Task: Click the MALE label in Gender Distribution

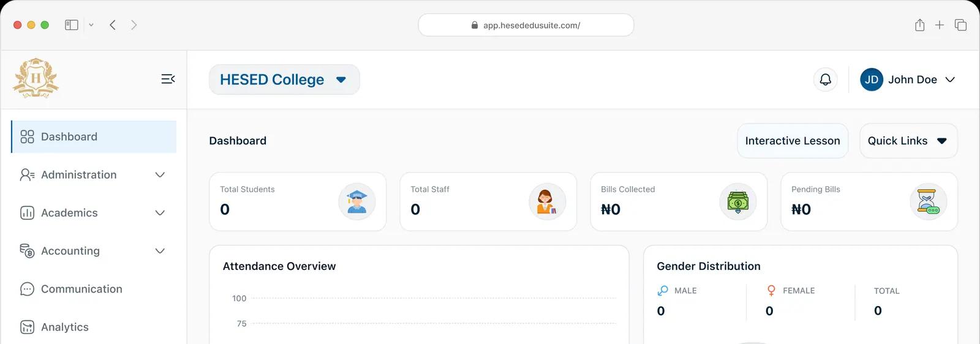Action: (685, 291)
